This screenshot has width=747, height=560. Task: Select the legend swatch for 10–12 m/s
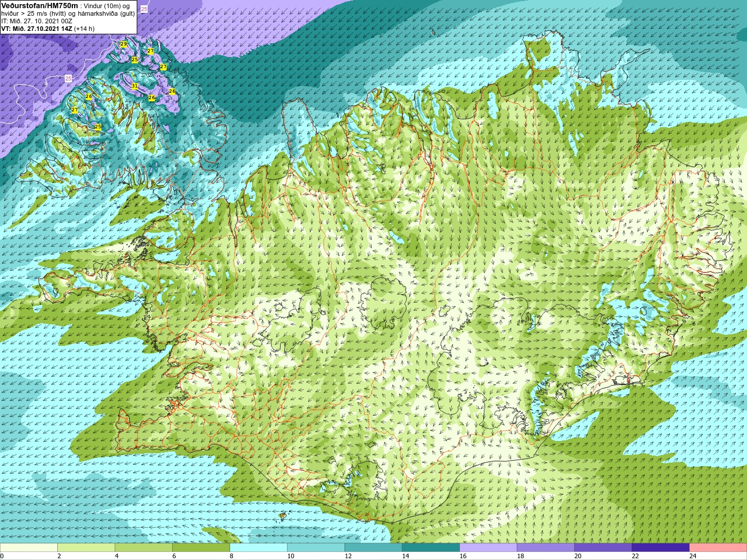(x=316, y=548)
